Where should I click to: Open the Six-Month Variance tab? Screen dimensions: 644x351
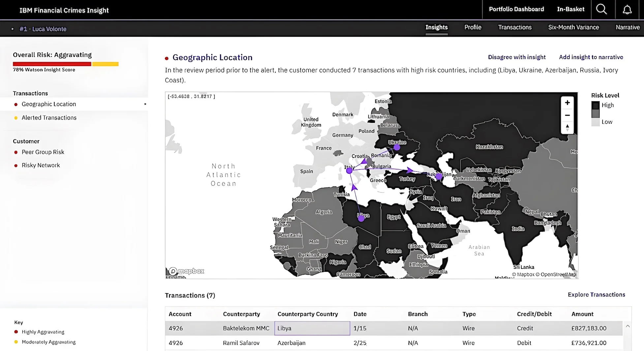pyautogui.click(x=573, y=27)
